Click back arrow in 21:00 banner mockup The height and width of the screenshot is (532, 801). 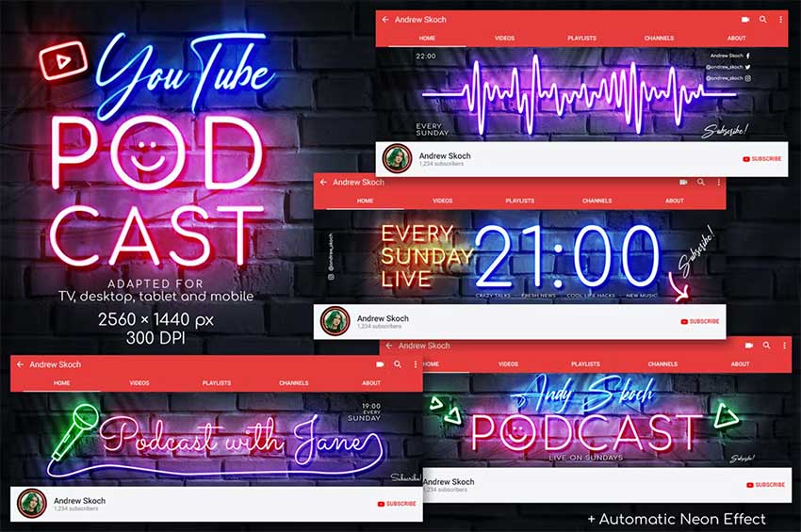[323, 182]
